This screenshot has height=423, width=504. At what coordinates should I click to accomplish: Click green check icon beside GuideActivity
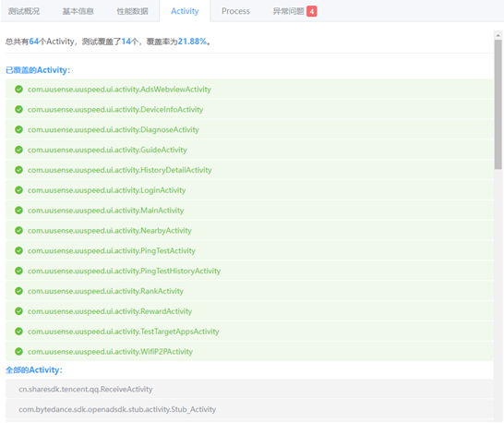19,150
